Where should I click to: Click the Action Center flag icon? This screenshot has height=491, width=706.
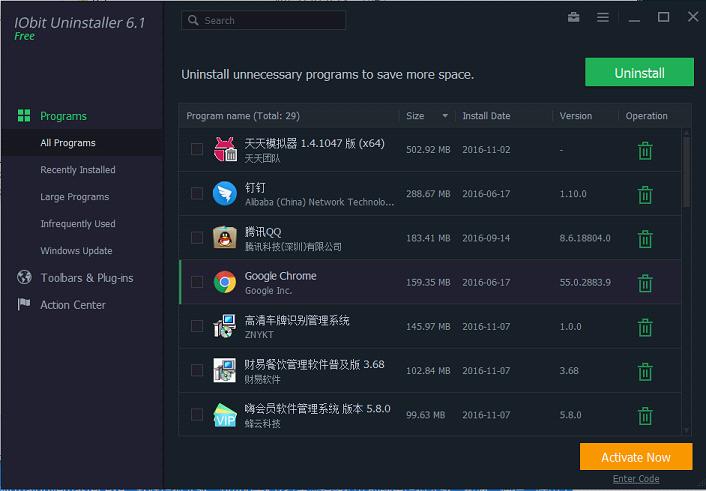coord(24,305)
